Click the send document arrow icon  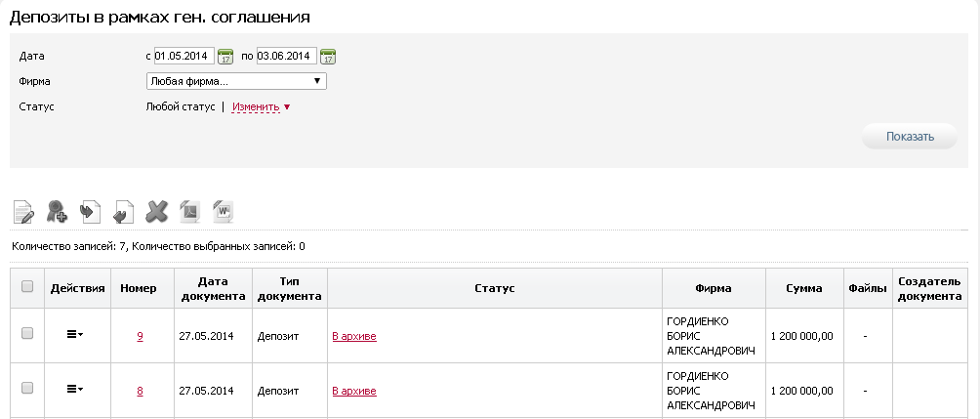[x=91, y=211]
